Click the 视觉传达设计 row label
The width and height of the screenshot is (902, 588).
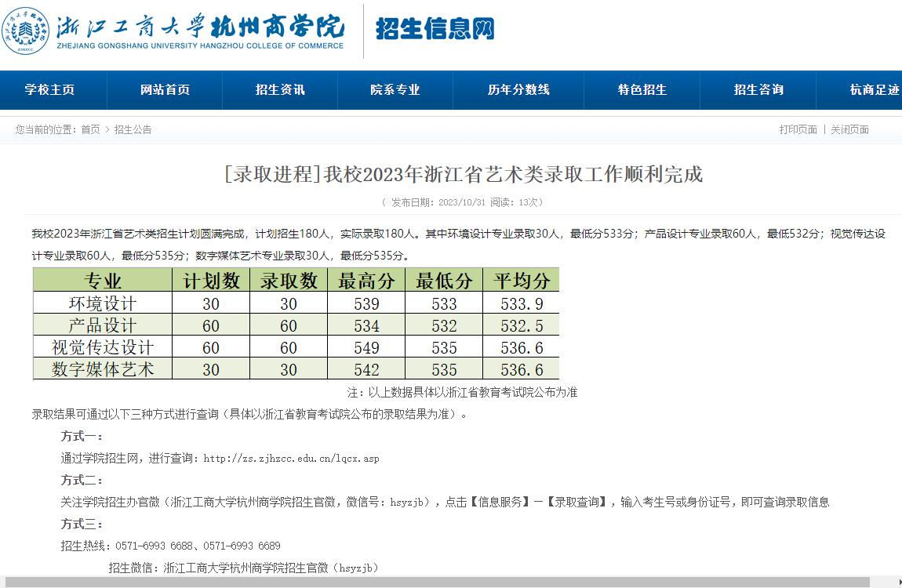click(x=103, y=347)
